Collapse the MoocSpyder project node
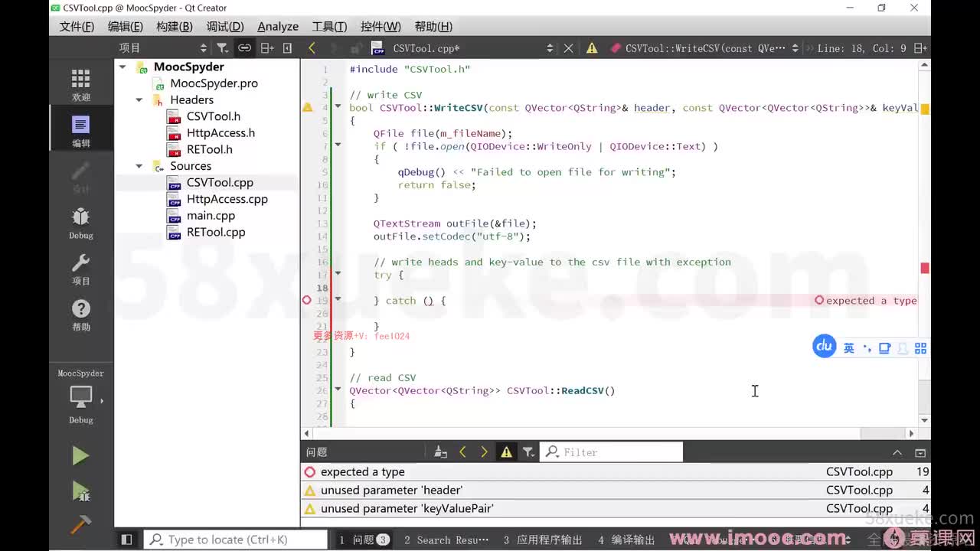 (122, 67)
